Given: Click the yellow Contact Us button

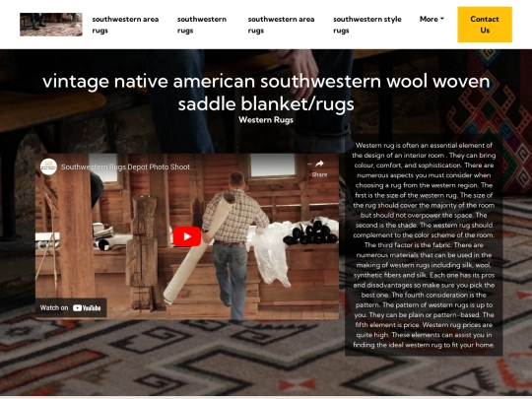Looking at the screenshot, I should click(485, 25).
